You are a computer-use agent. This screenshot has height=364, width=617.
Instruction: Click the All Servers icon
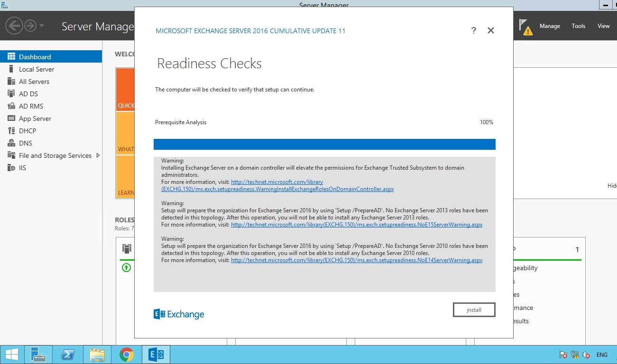pos(11,82)
